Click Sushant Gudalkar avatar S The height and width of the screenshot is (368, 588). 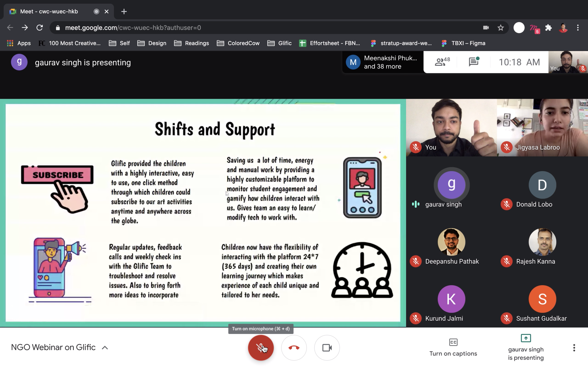coord(542,299)
